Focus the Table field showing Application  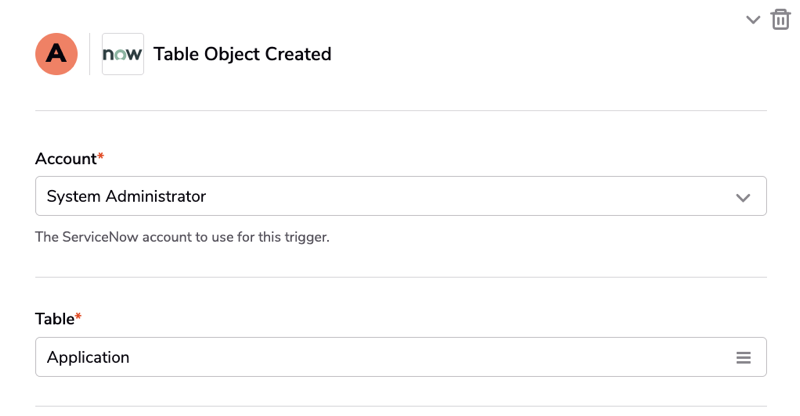coord(401,357)
